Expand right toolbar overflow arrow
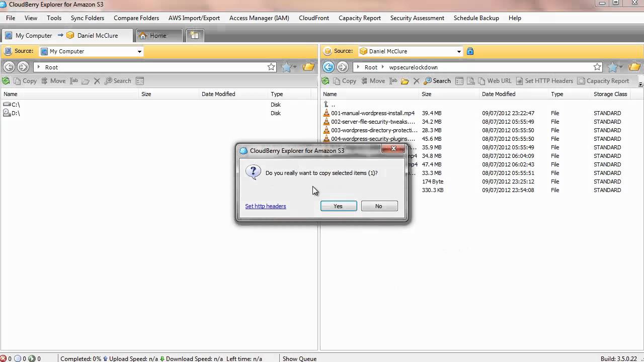 (640, 84)
